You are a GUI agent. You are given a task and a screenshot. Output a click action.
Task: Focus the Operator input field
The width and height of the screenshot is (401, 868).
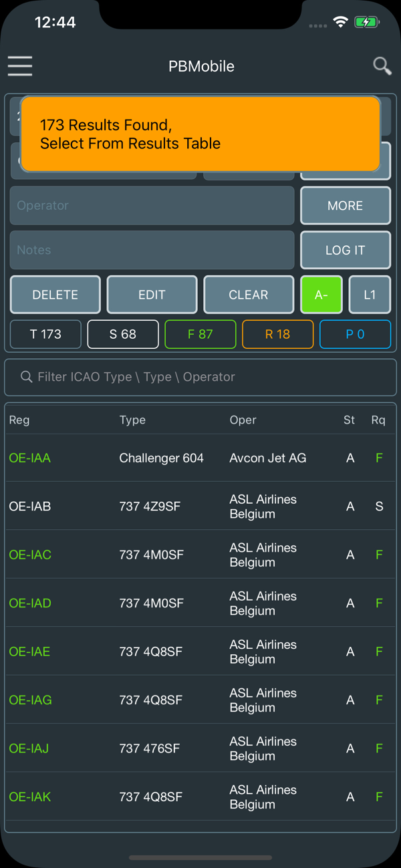(152, 206)
